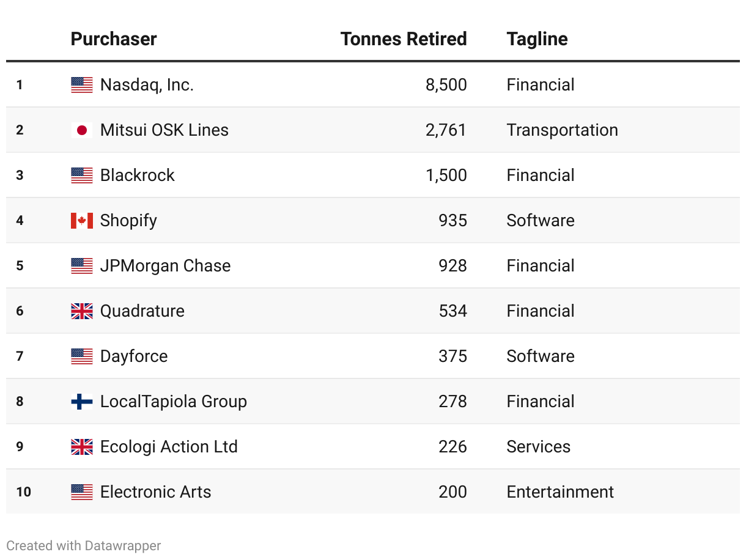This screenshot has width=746, height=560.
Task: Select the Mitsui OSK Lines company name
Action: [164, 130]
